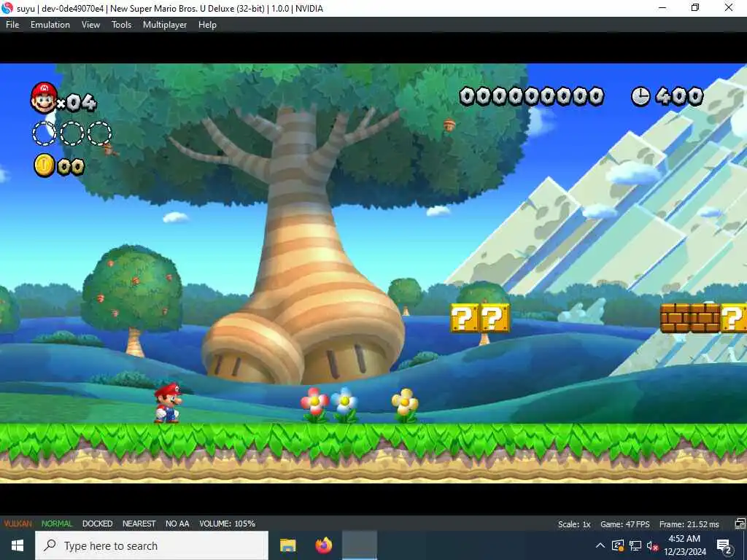Open the taskbar clock and calendar
Viewport: 747px width, 560px height.
point(684,545)
